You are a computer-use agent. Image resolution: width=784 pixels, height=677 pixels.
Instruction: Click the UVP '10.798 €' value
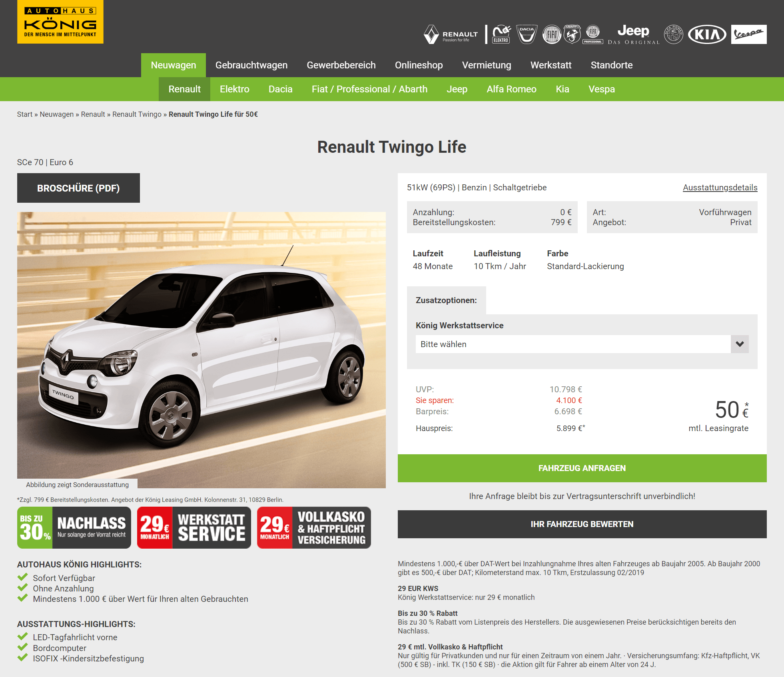(566, 389)
